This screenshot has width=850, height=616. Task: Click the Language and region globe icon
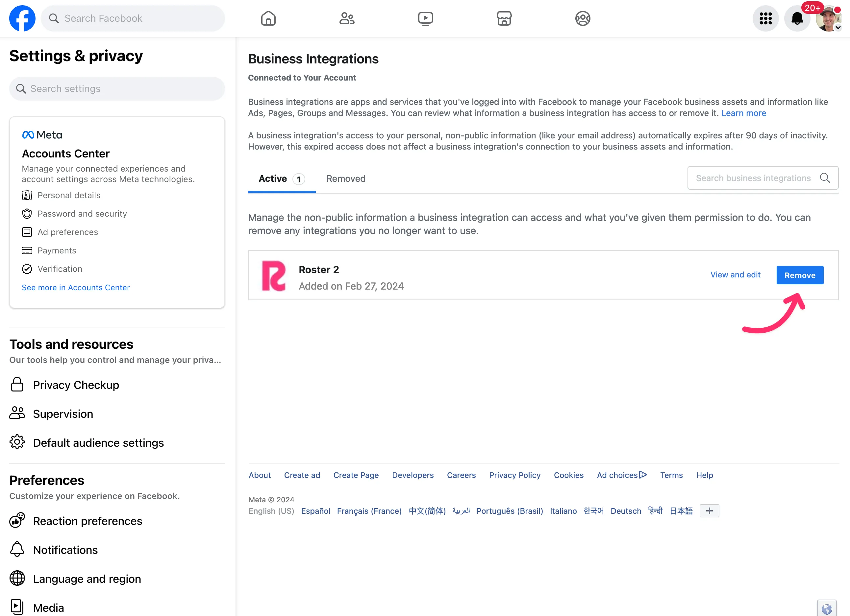pyautogui.click(x=17, y=578)
